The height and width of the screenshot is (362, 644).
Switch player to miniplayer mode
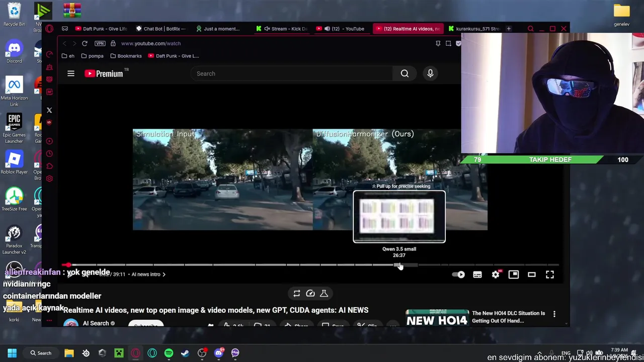click(x=514, y=275)
